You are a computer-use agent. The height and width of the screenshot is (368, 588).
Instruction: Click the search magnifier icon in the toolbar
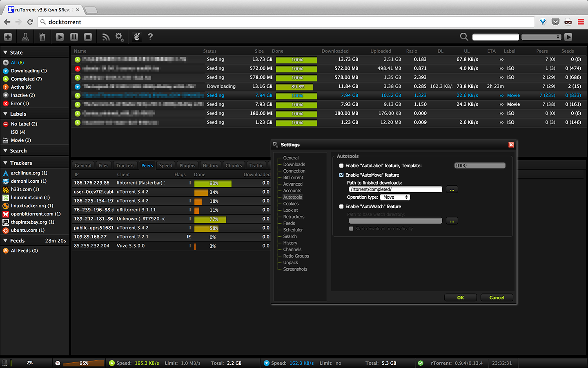click(464, 37)
